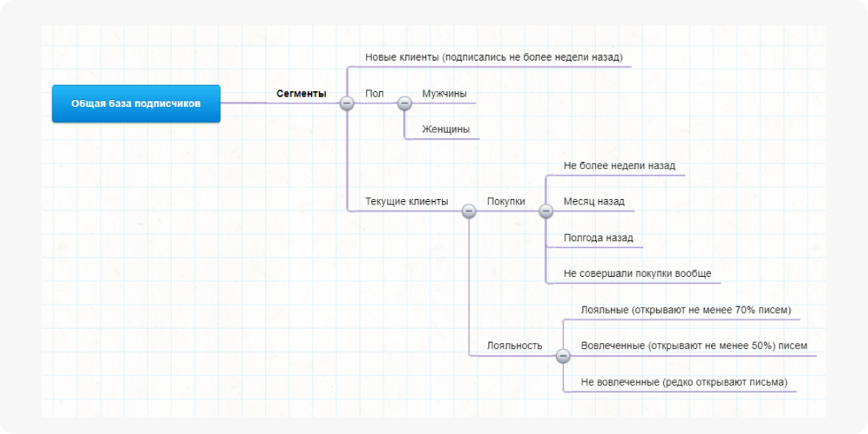The image size is (868, 434).
Task: Click the "Текущие клиенты" node
Action: 407,201
